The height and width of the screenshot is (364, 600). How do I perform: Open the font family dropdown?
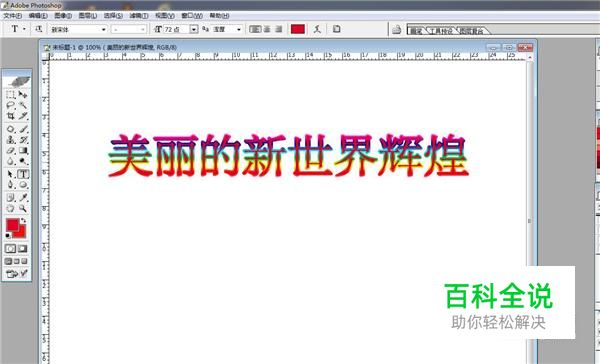point(78,29)
